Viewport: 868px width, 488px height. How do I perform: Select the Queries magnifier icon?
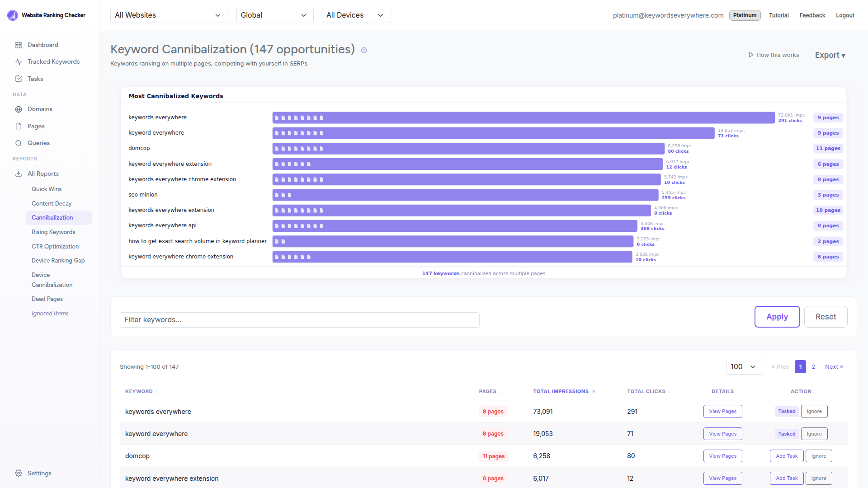(19, 143)
